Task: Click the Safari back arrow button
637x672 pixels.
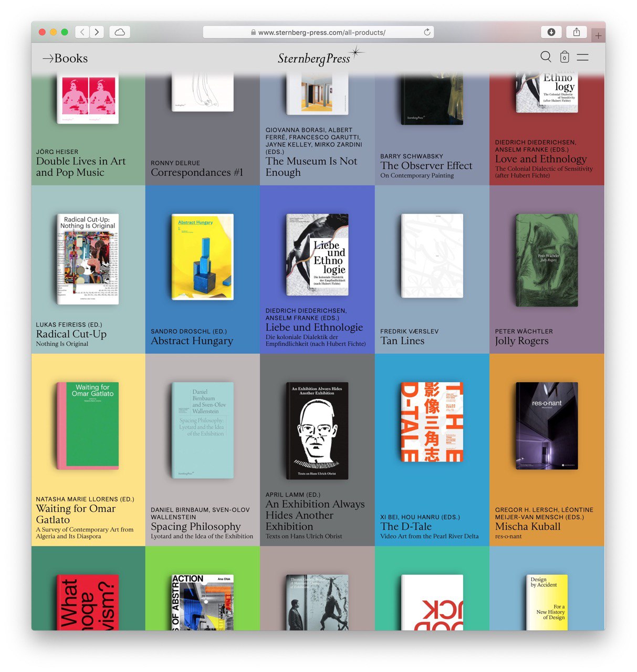Action: coord(82,32)
